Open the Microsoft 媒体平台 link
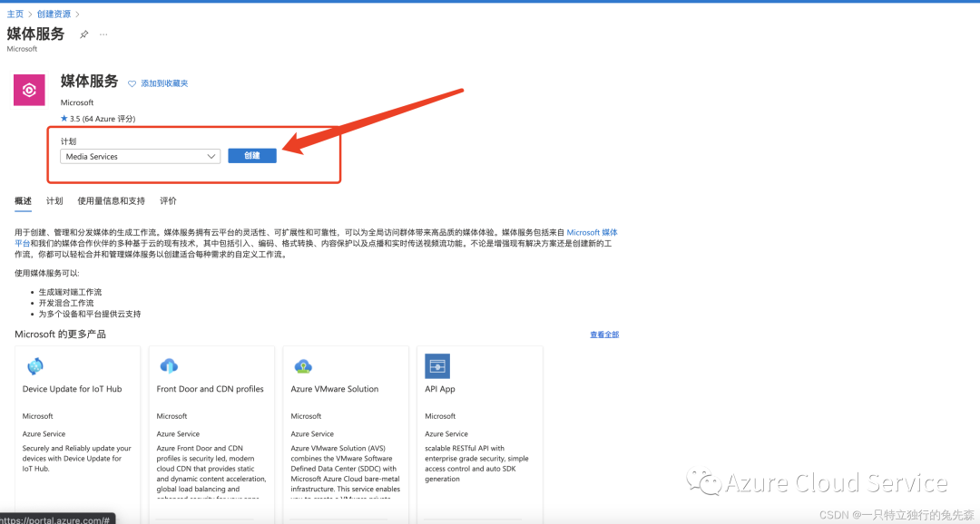Image resolution: width=980 pixels, height=524 pixels. coord(592,232)
